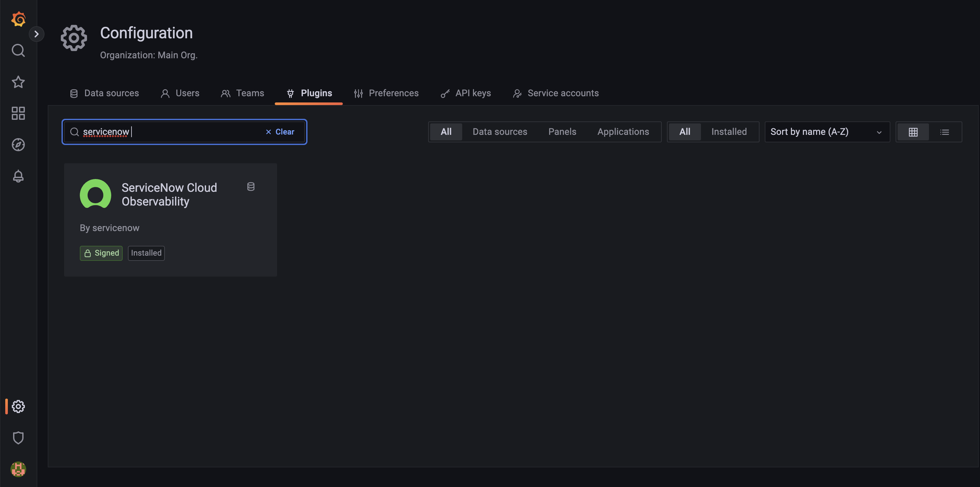
Task: Filter plugin list to Applications type
Action: pos(623,131)
